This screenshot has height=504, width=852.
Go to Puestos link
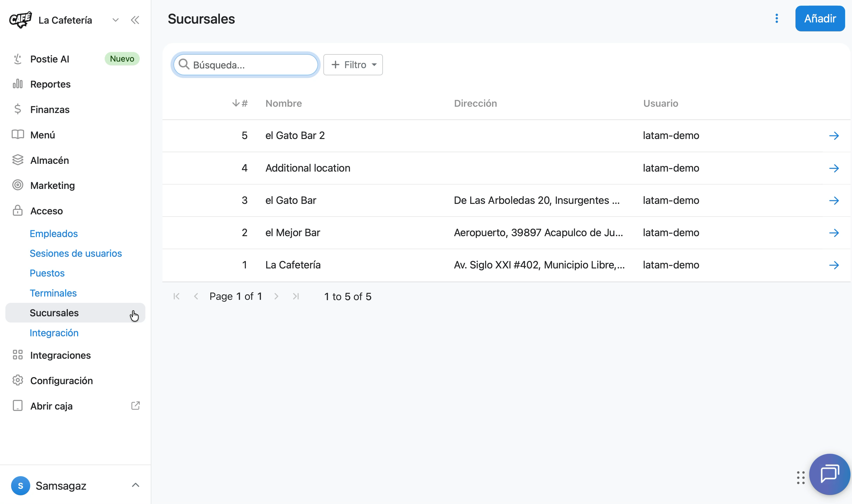(47, 273)
